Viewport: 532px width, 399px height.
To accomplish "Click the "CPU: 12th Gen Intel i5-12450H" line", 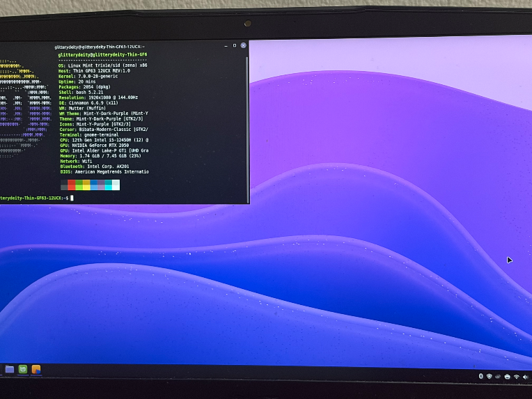I will 104,140.
